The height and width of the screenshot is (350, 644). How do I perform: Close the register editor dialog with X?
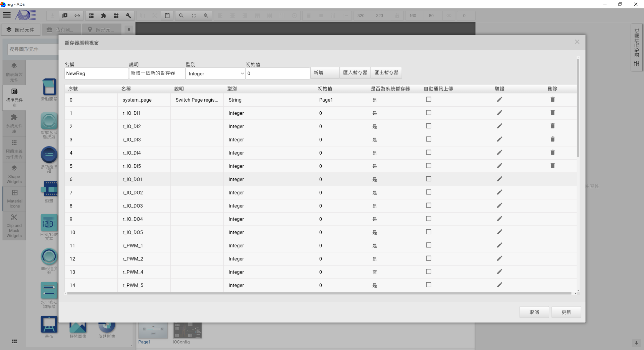577,42
